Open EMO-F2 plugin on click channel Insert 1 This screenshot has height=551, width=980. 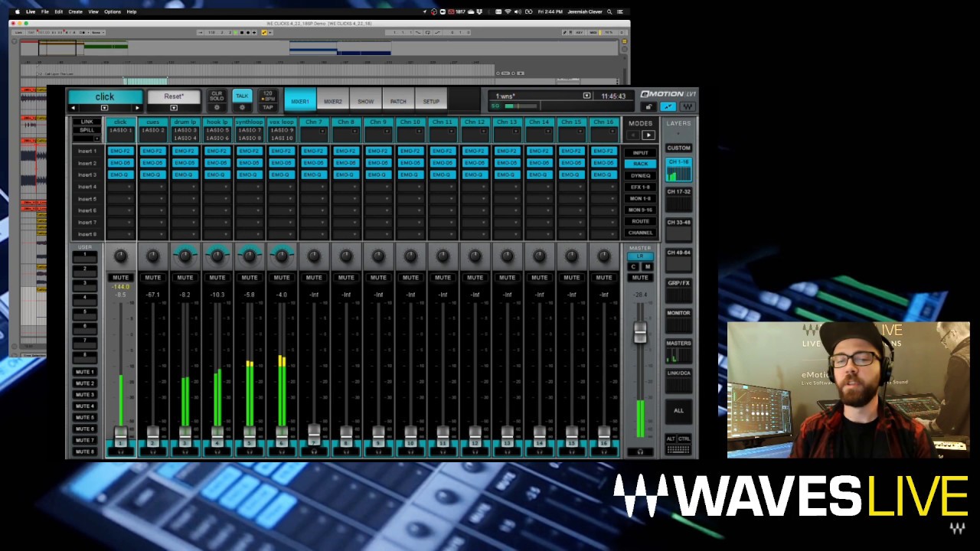coord(120,152)
